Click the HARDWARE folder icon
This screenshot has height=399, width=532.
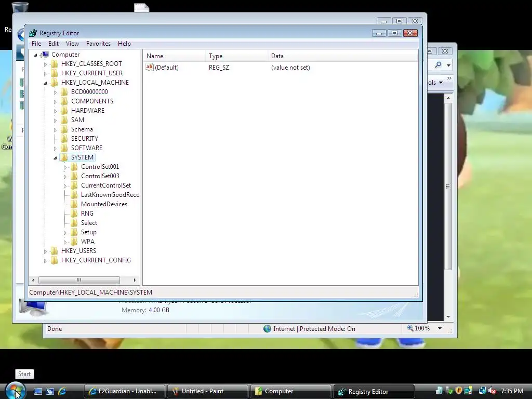pyautogui.click(x=64, y=111)
